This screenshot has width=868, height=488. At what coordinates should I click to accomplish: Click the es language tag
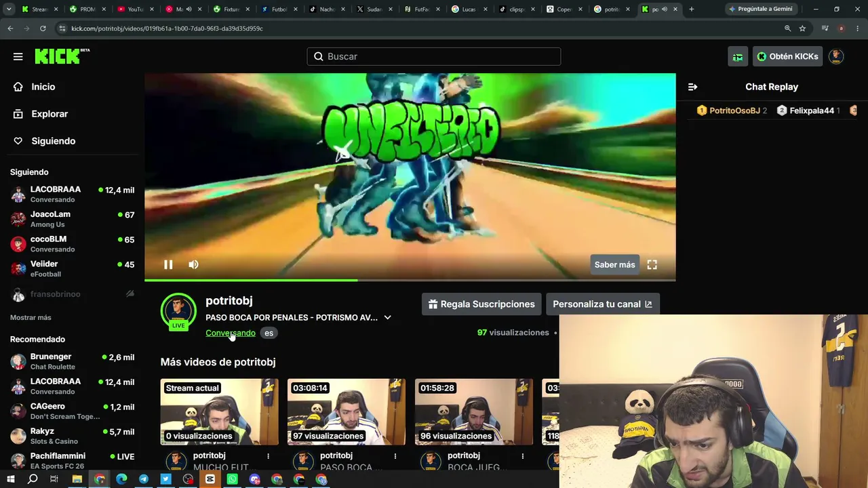269,333
